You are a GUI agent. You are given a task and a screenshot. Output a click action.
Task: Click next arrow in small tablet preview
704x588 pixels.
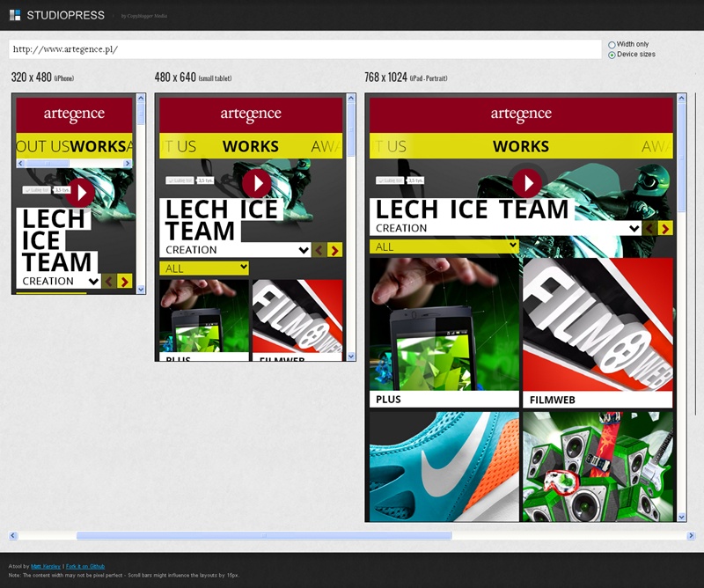pos(334,250)
